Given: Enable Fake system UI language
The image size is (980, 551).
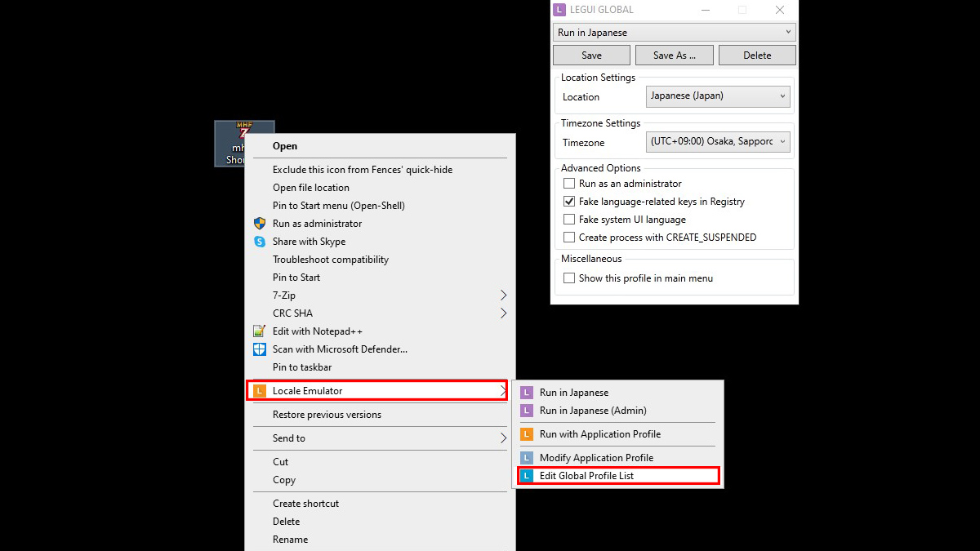Looking at the screenshot, I should (569, 219).
